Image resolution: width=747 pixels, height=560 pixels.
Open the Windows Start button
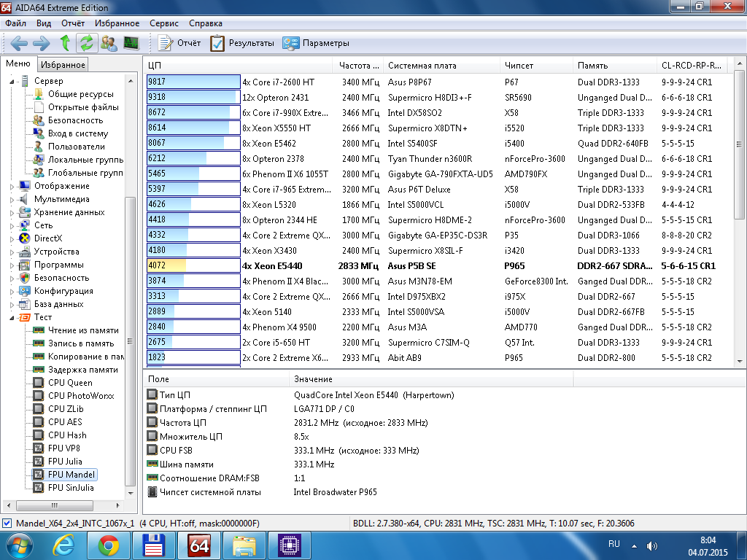pyautogui.click(x=19, y=545)
